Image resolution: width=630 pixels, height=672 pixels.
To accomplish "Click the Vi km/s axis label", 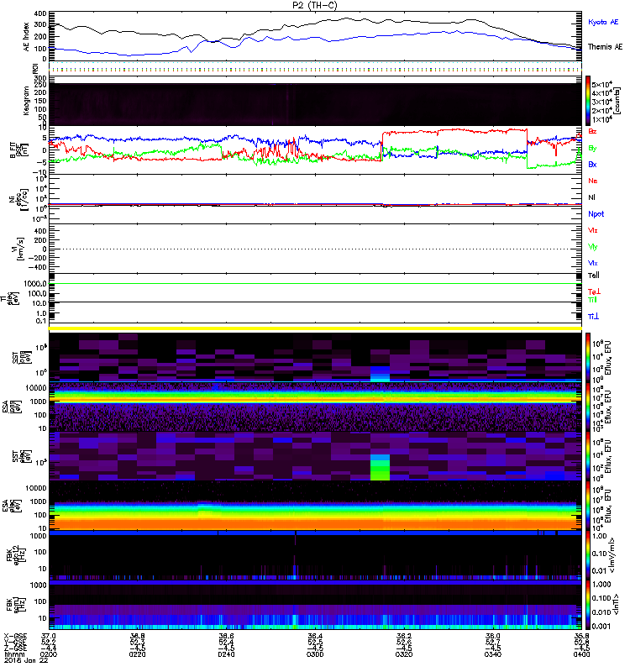I will pos(19,249).
